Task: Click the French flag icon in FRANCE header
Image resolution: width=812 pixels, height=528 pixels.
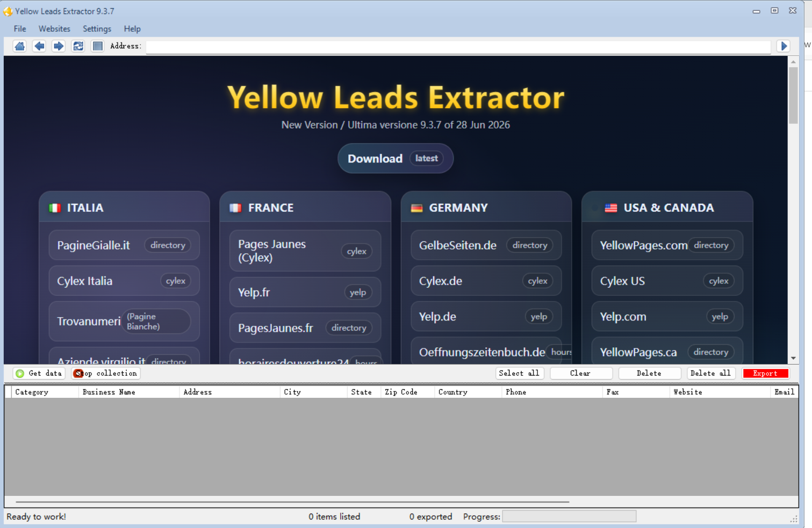Action: coord(235,208)
